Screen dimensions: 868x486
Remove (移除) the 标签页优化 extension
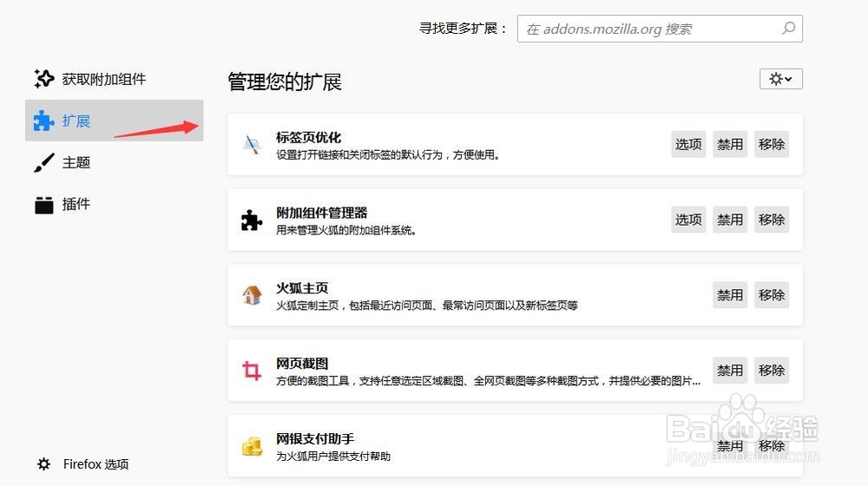tap(771, 144)
